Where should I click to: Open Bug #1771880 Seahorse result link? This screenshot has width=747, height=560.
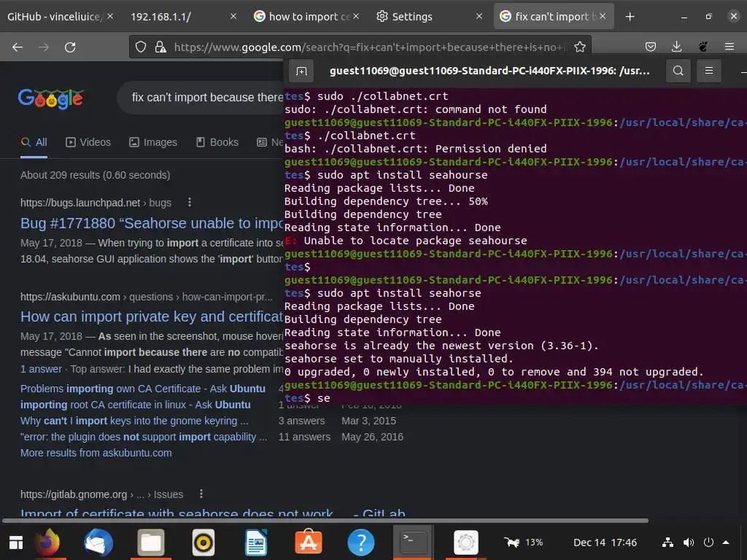click(152, 223)
